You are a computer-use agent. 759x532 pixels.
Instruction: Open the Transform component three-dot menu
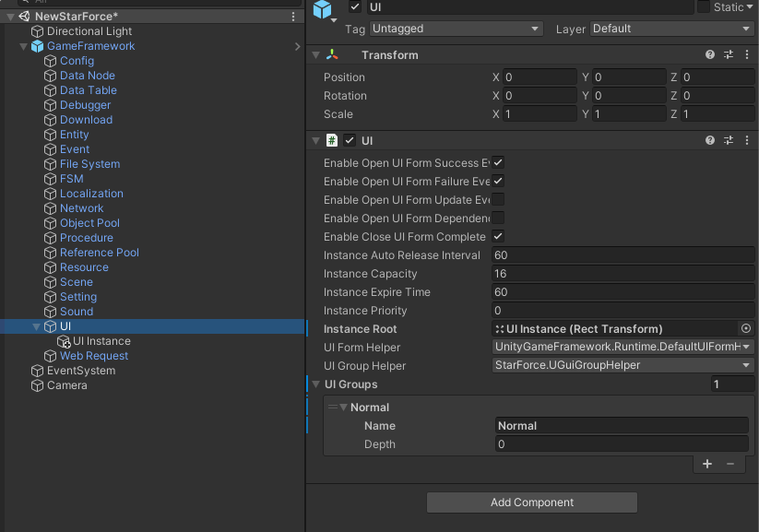(747, 54)
